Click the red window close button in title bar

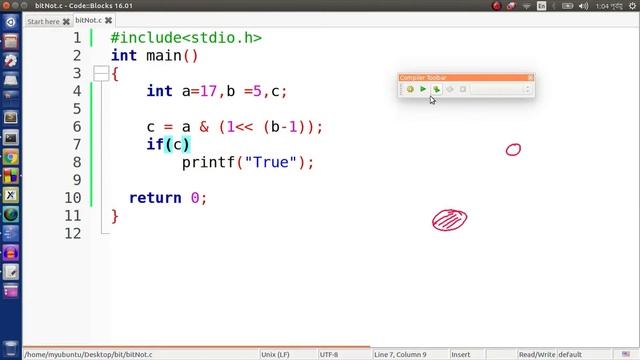click(x=6, y=6)
